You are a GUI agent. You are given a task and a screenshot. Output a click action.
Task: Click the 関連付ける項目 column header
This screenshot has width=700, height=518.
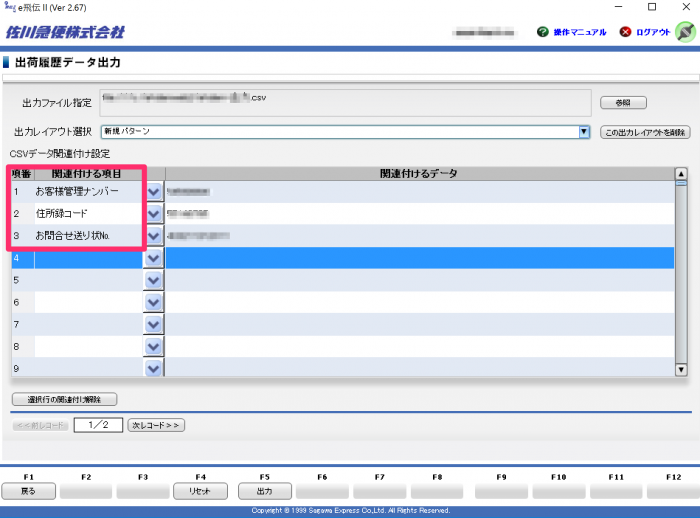coord(87,174)
